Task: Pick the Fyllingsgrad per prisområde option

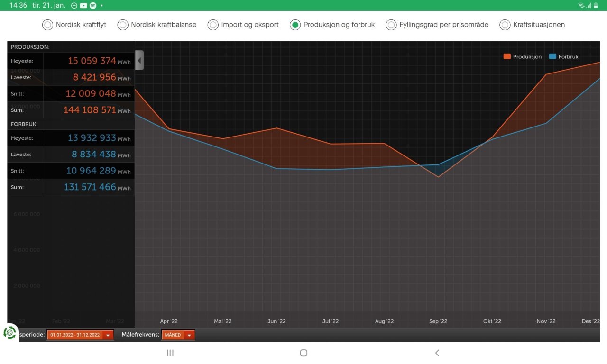Action: (x=391, y=25)
